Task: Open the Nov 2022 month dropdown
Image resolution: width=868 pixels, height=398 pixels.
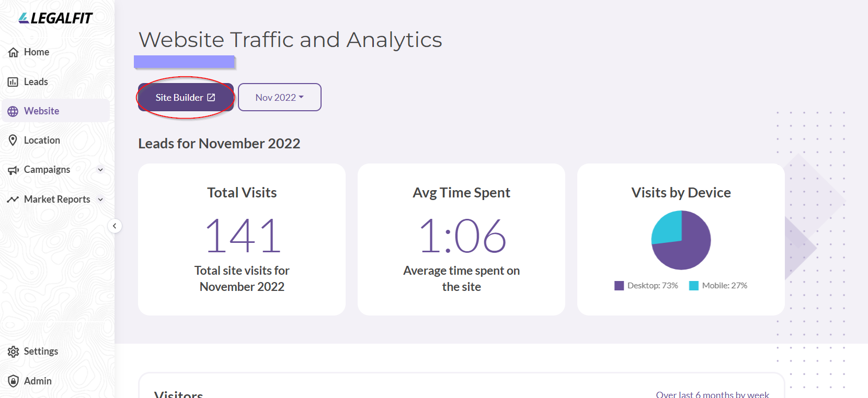Action: click(x=280, y=97)
